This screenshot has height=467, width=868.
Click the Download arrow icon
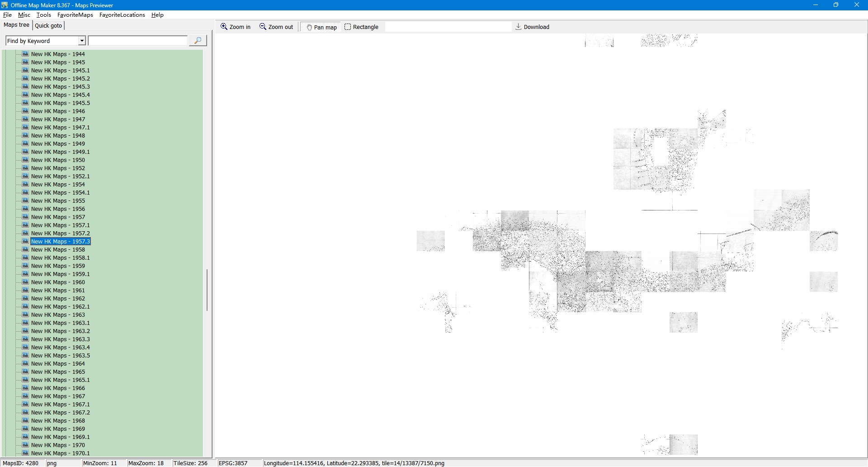pyautogui.click(x=519, y=27)
